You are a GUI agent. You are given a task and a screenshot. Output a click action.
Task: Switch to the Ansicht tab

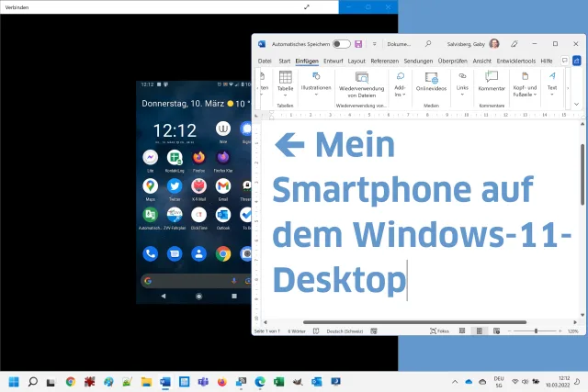481,61
